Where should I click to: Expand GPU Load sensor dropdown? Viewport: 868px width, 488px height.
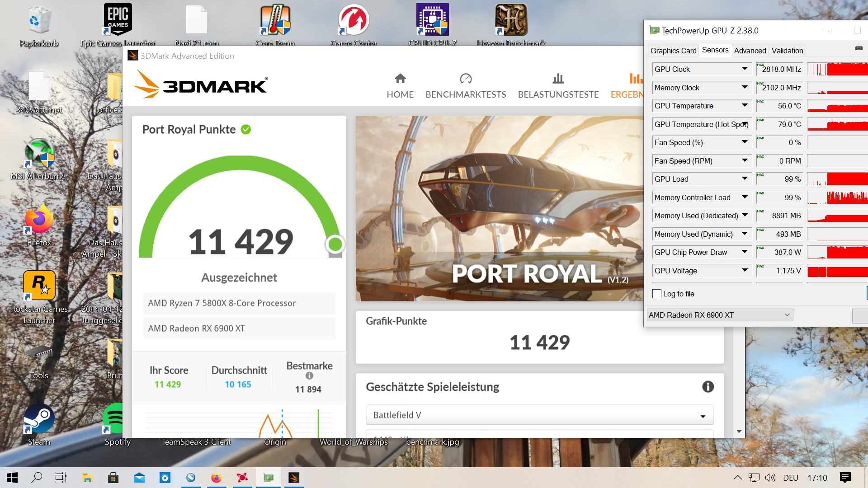pyautogui.click(x=745, y=178)
